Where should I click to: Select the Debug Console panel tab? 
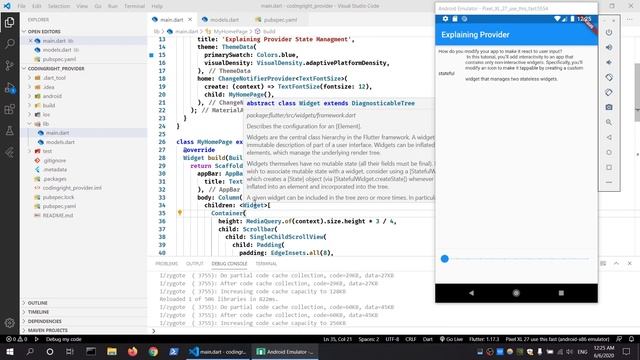click(229, 264)
